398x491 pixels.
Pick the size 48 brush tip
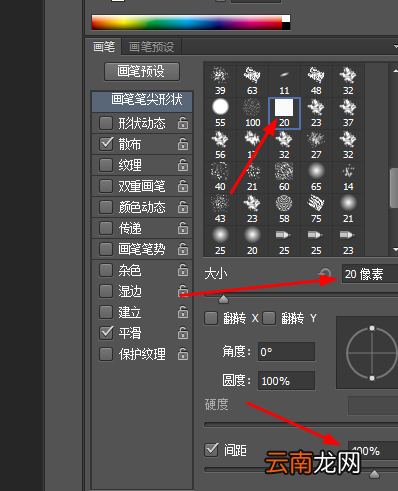point(316,81)
